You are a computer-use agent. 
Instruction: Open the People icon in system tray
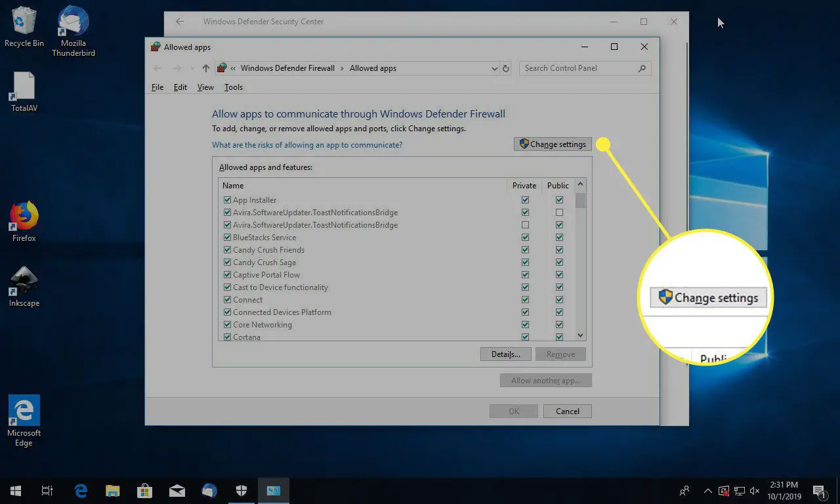pos(685,490)
